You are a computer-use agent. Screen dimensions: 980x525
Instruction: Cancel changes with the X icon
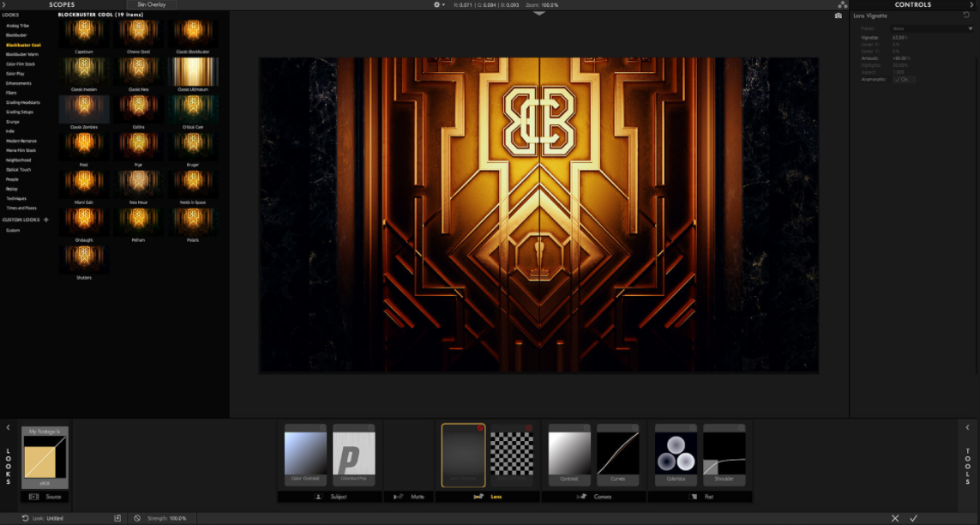pos(895,518)
